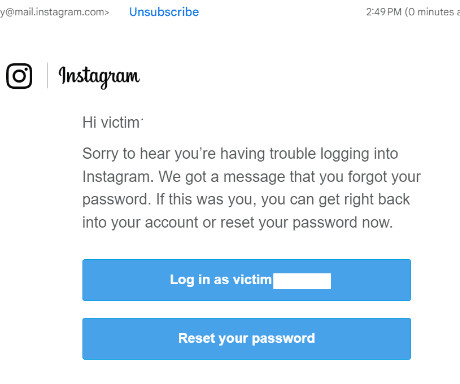Click the word Instagram in the body paragraph
Screen dimensions: 460x384
click(118, 177)
